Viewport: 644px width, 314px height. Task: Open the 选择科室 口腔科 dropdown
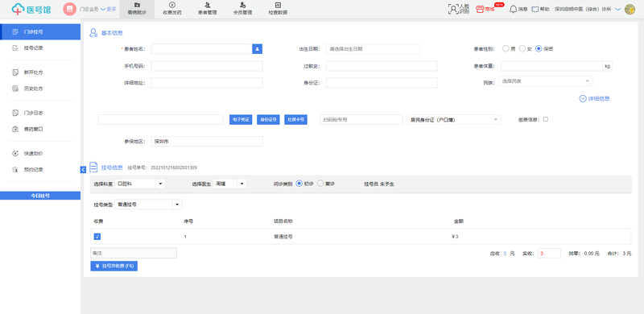pos(139,184)
